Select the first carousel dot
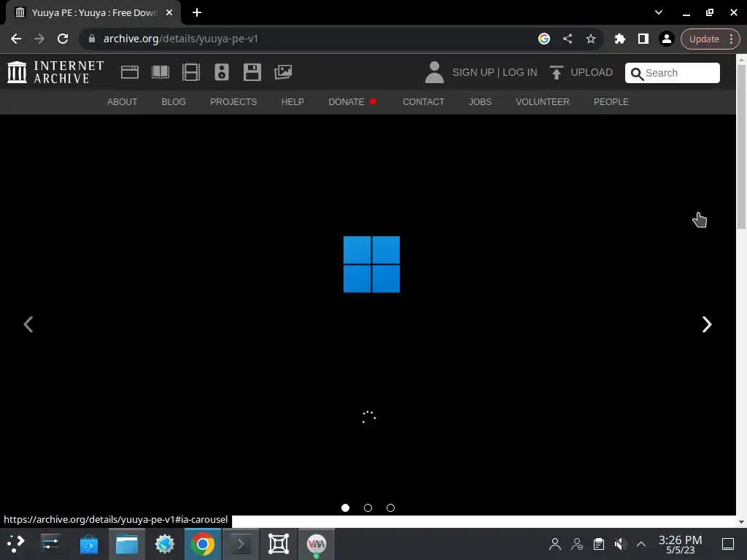Viewport: 747px width, 560px height. [x=345, y=507]
